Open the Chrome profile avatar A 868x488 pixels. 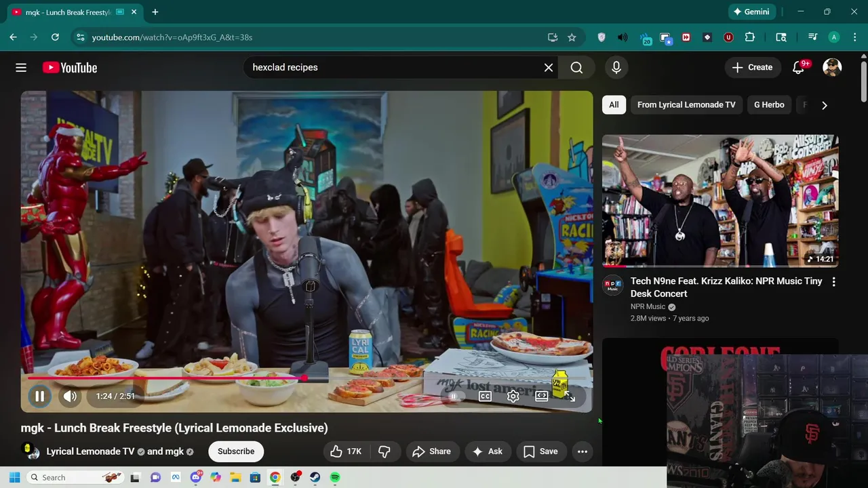[834, 37]
